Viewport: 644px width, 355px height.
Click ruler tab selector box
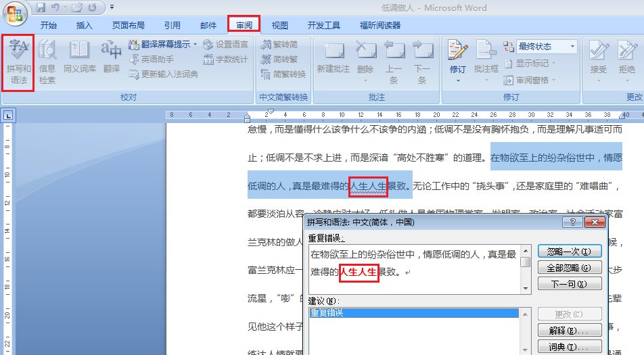(x=8, y=116)
